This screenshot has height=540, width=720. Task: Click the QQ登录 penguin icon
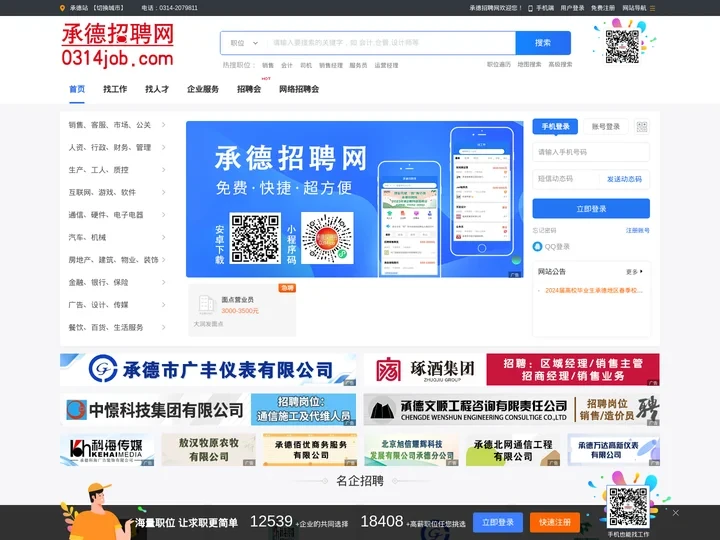point(537,247)
